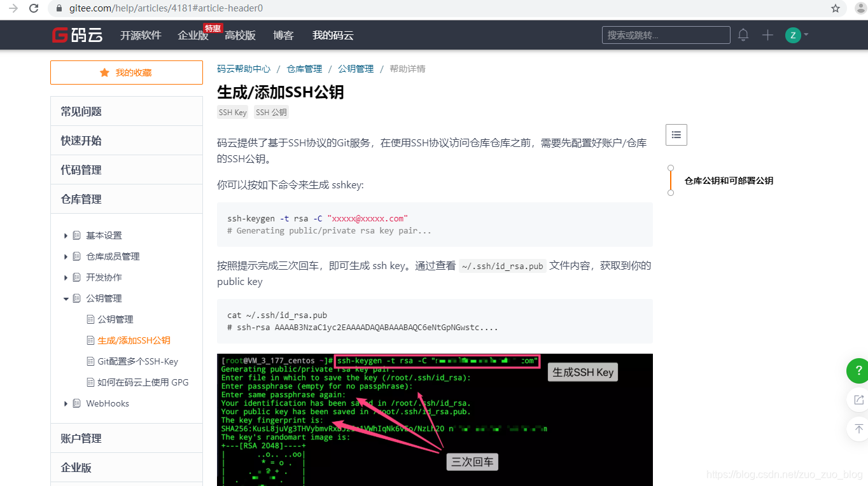Click the terminal screenshot image
This screenshot has width=868, height=486.
click(x=435, y=420)
